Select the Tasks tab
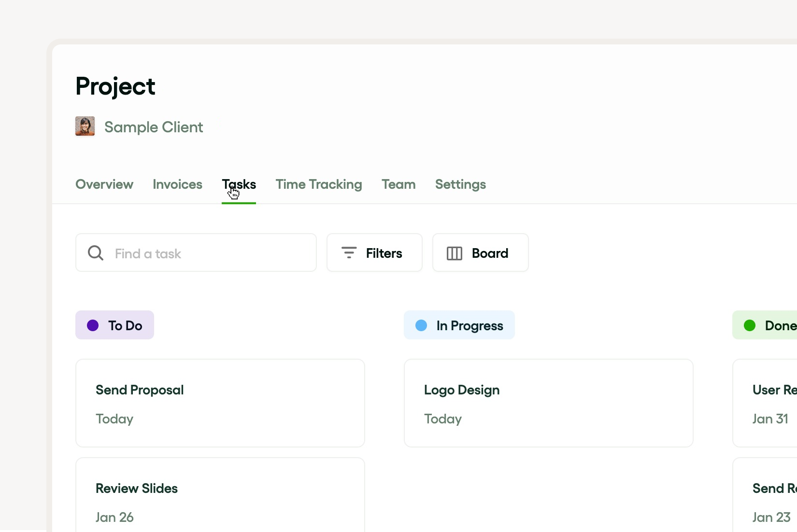Viewport: 797px width, 532px height. [239, 184]
